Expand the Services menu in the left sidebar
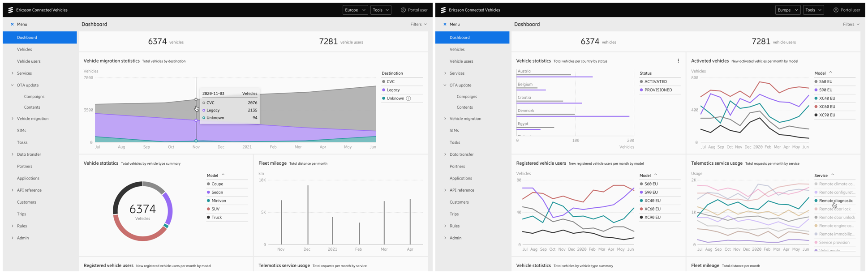The width and height of the screenshot is (868, 274). 24,73
